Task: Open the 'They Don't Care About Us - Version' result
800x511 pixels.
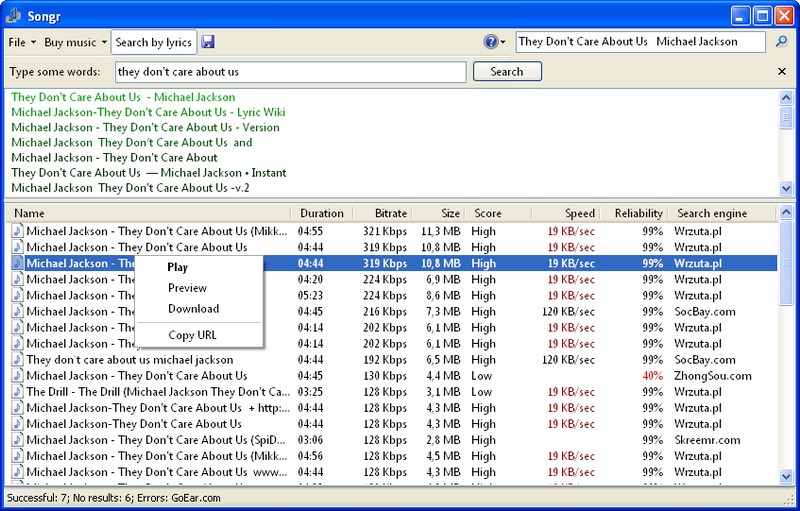Action: coord(145,127)
